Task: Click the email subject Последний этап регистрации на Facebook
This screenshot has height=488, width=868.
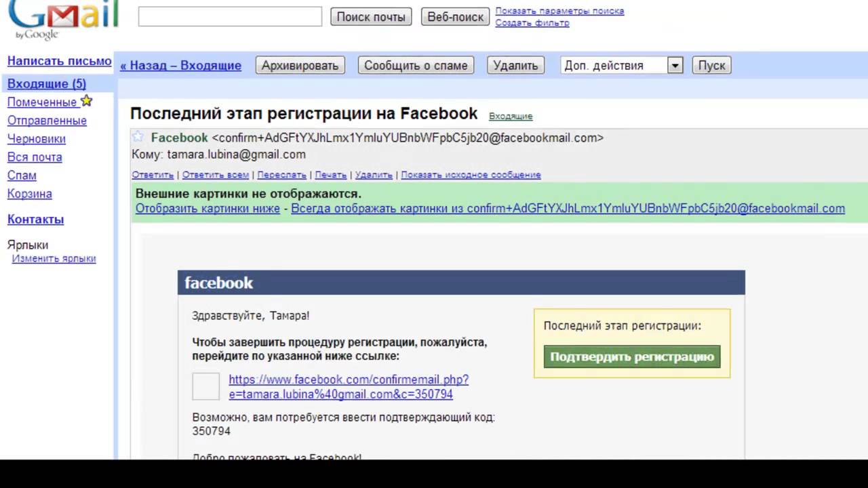Action: [304, 113]
